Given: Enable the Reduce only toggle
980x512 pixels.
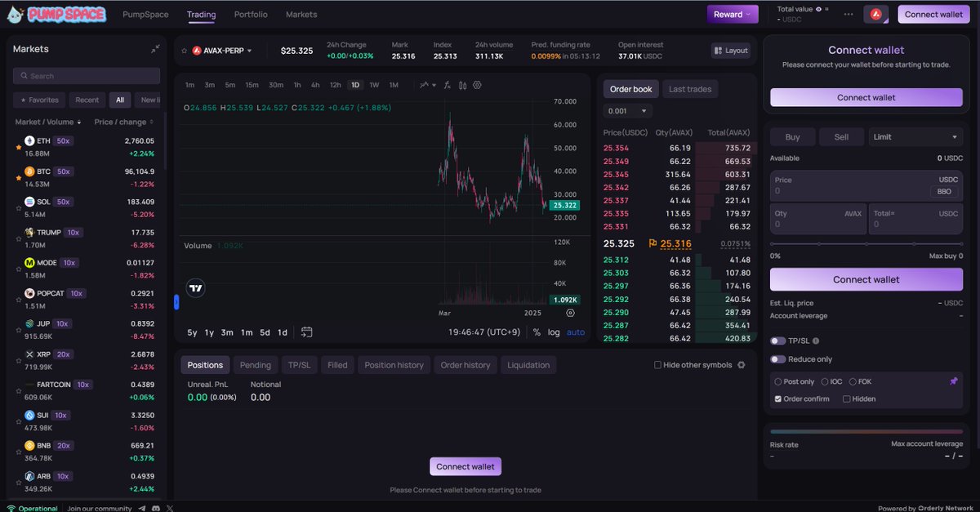Looking at the screenshot, I should pyautogui.click(x=778, y=359).
